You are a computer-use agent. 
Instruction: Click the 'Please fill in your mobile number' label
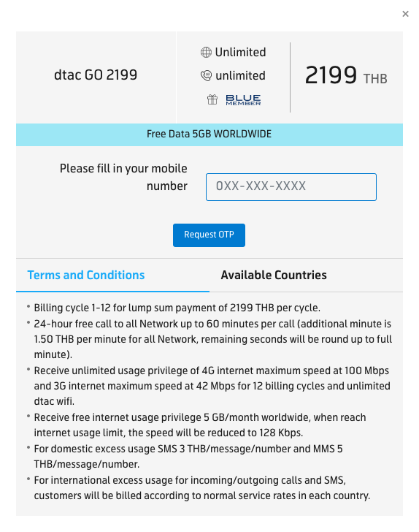123,177
